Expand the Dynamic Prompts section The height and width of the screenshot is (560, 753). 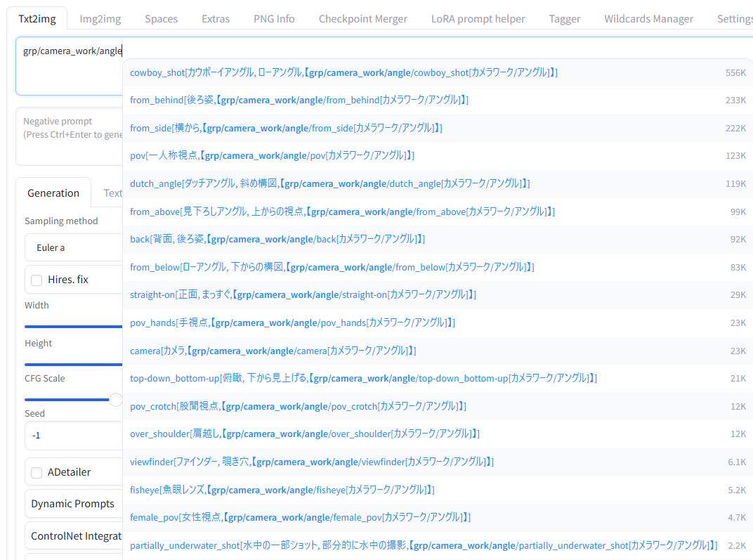(73, 504)
